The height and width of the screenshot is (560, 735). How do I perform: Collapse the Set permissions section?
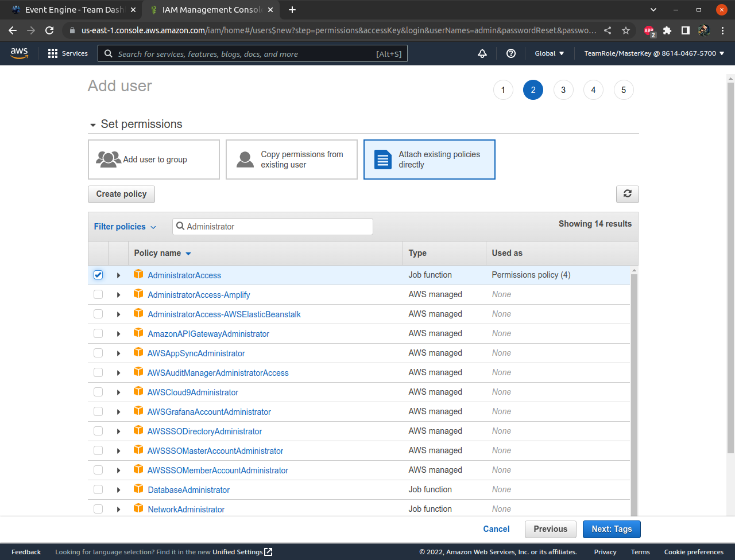click(93, 125)
